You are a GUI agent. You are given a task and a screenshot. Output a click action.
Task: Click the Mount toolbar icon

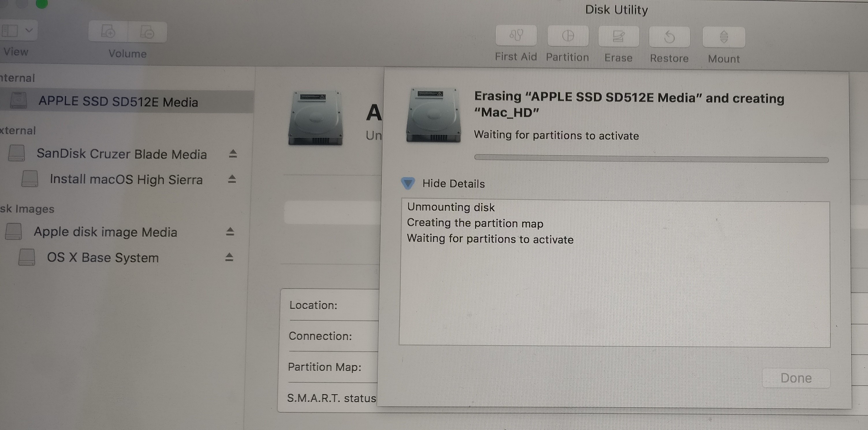(x=724, y=37)
